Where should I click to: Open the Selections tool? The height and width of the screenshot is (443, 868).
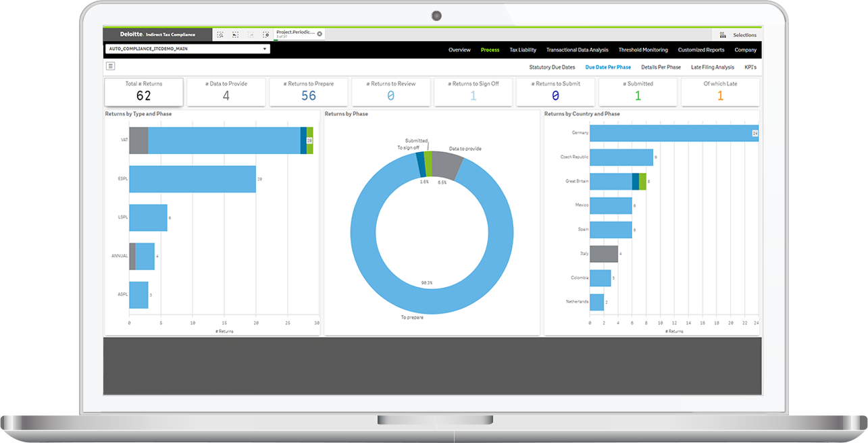738,35
